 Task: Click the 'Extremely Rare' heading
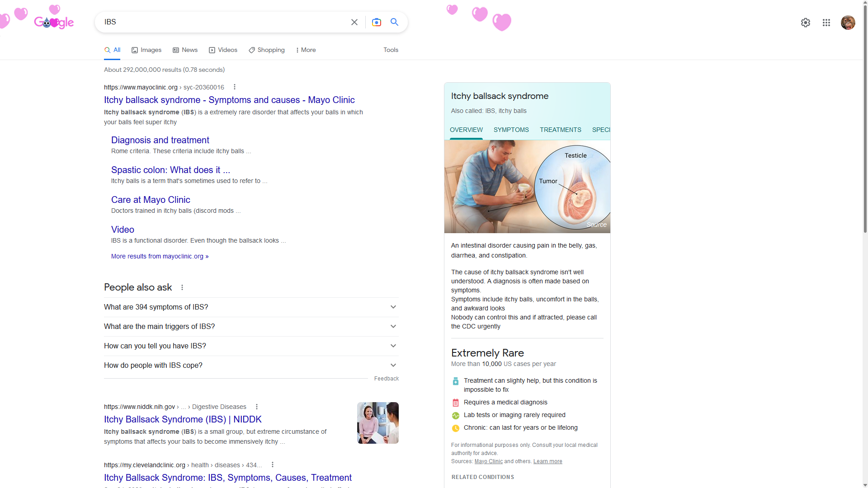pos(487,353)
